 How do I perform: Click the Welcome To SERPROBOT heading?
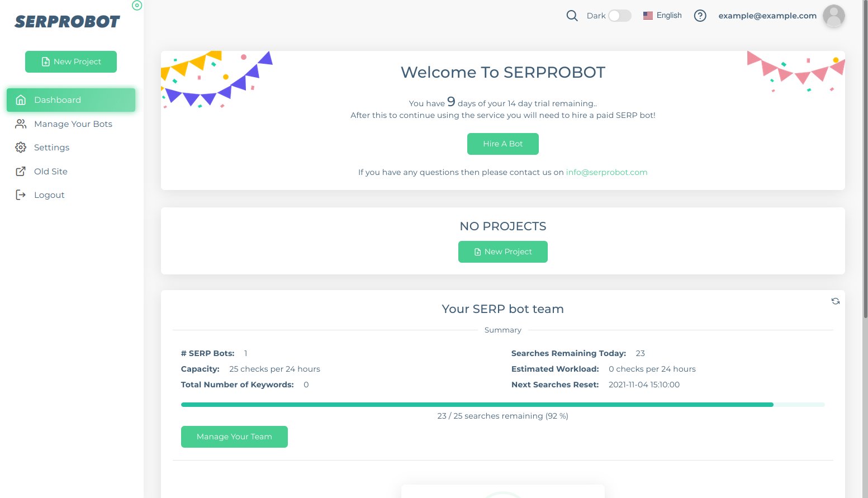503,73
